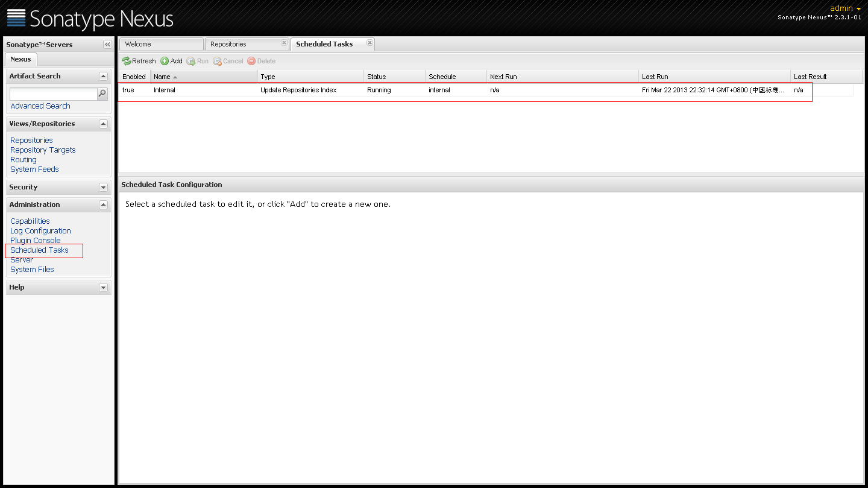Click the Refresh toolbar button
Viewport: 868px width, 488px height.
coord(139,61)
